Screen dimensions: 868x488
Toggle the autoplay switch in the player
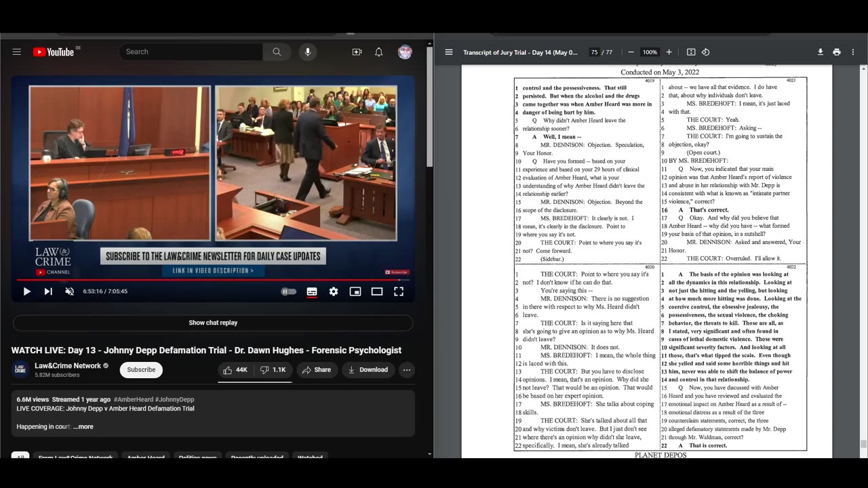(x=289, y=291)
